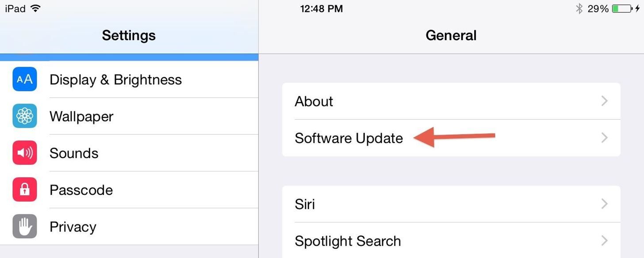This screenshot has width=644, height=258.
Task: Open the Software Update page
Action: coord(349,138)
